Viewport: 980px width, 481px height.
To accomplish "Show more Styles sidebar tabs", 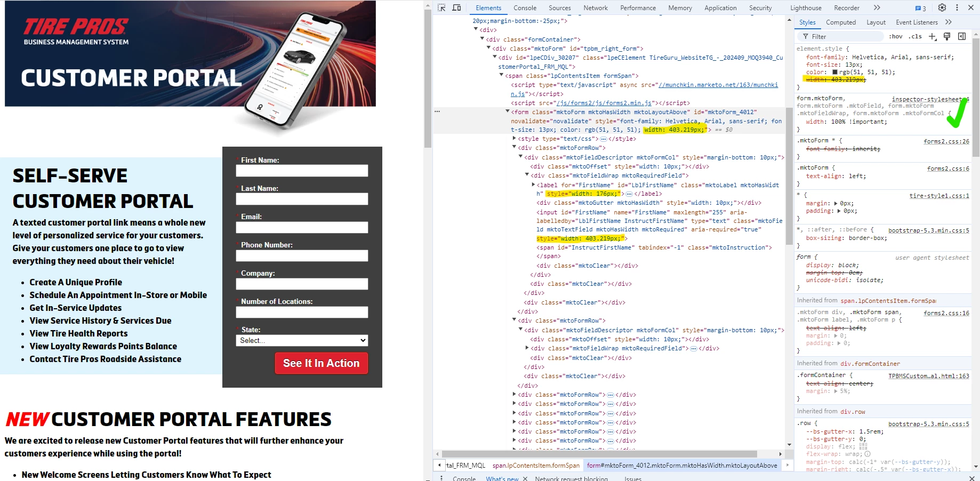I will click(948, 22).
